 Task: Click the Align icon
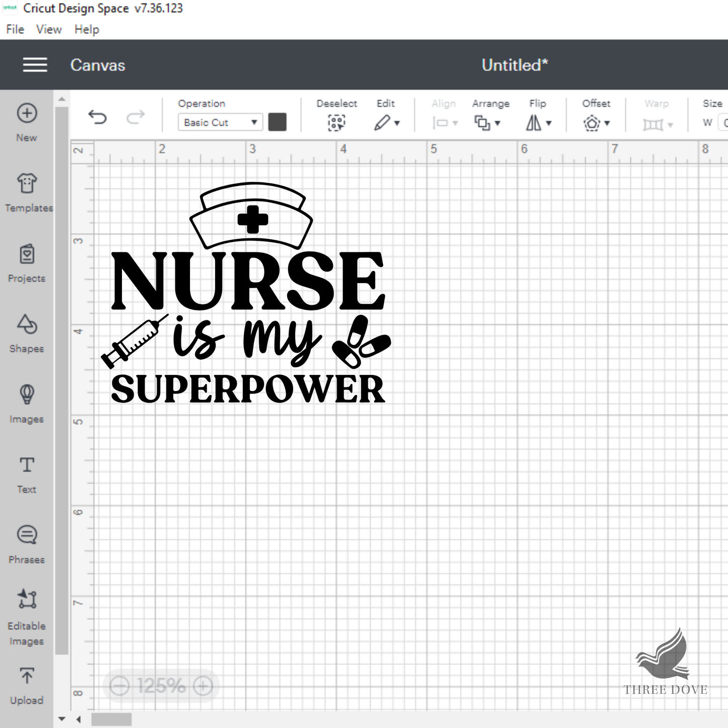point(440,123)
